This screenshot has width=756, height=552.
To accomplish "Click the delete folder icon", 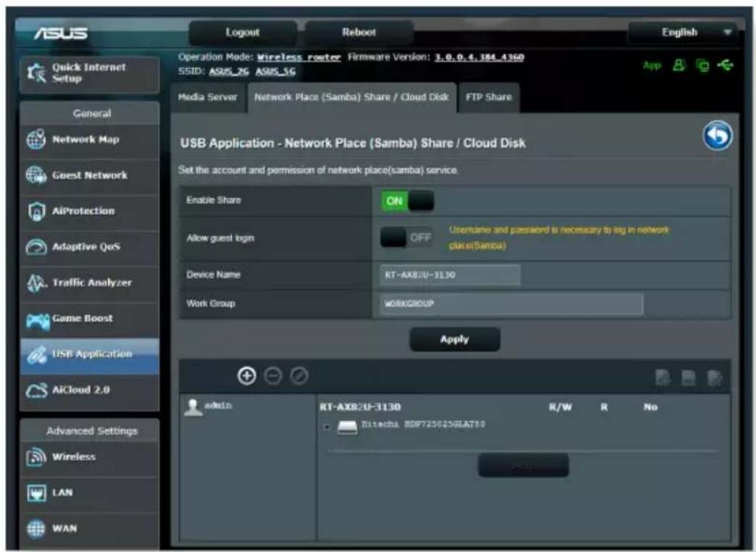I will [689, 377].
